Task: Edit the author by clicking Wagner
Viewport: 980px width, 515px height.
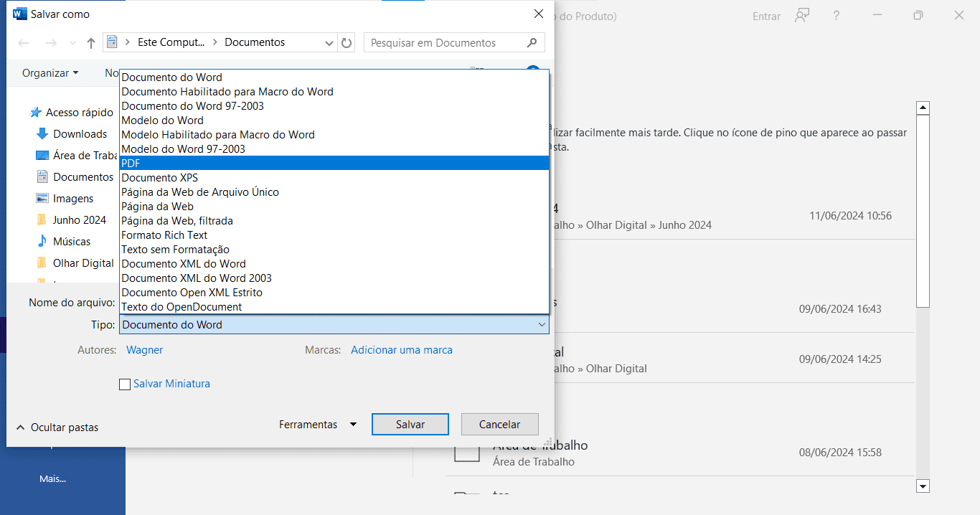Action: pyautogui.click(x=144, y=350)
